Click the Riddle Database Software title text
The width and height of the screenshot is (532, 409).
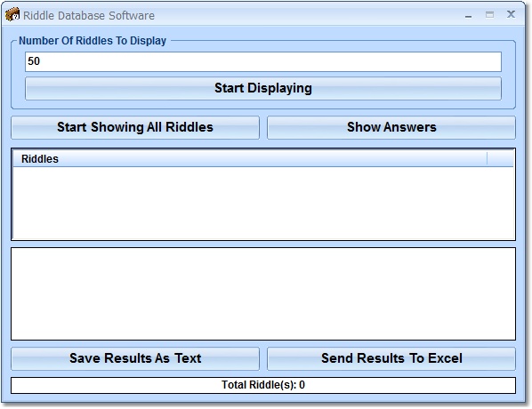coord(89,16)
